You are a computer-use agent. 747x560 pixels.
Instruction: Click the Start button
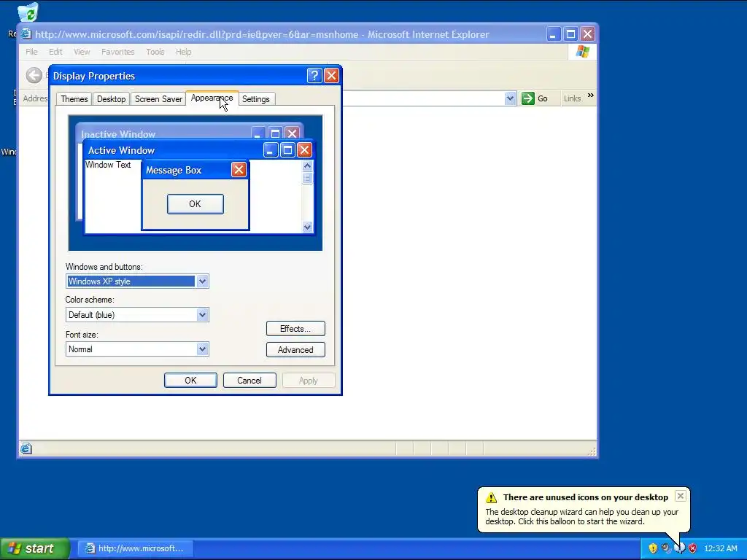click(34, 548)
